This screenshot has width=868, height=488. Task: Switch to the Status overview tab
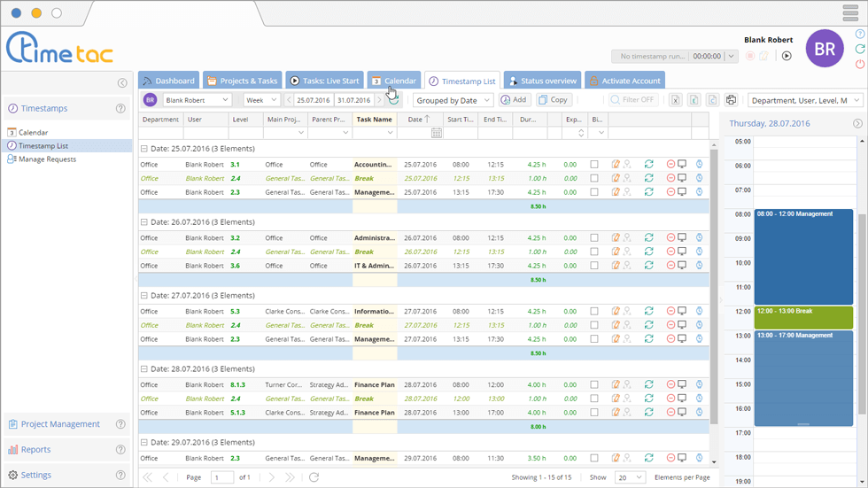pyautogui.click(x=542, y=81)
